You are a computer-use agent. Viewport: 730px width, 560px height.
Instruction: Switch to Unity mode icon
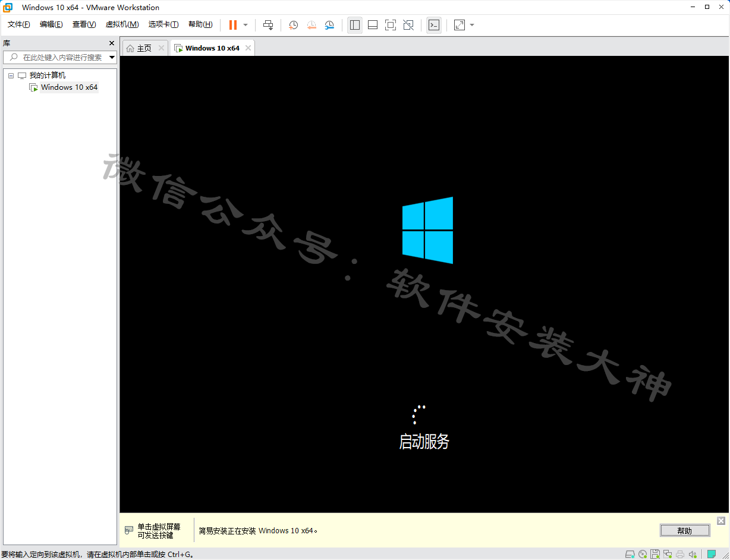(408, 25)
